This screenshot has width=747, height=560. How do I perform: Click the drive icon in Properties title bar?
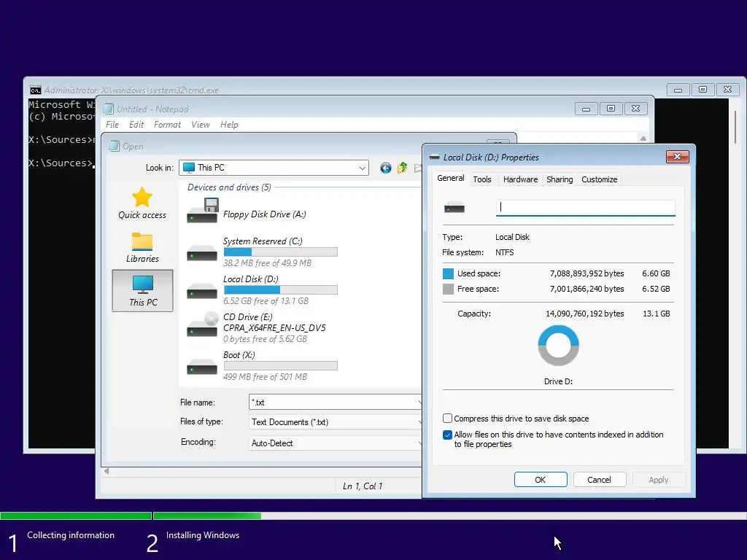[x=435, y=157]
